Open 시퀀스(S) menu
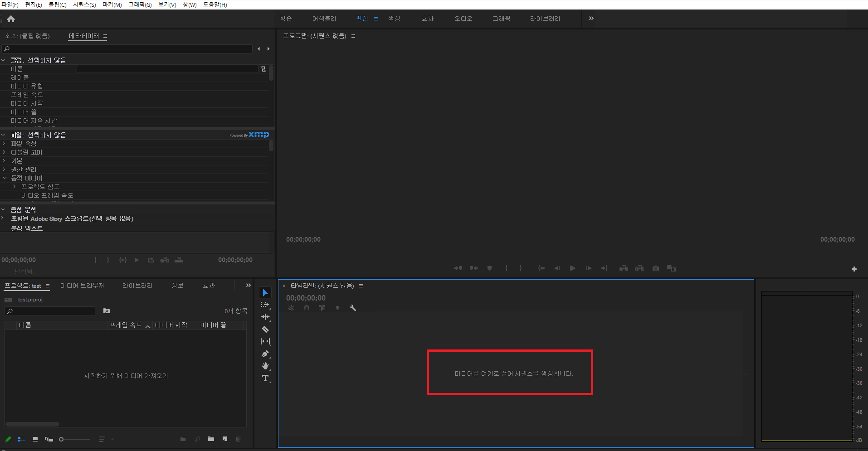The height and width of the screenshot is (451, 868). coord(84,5)
